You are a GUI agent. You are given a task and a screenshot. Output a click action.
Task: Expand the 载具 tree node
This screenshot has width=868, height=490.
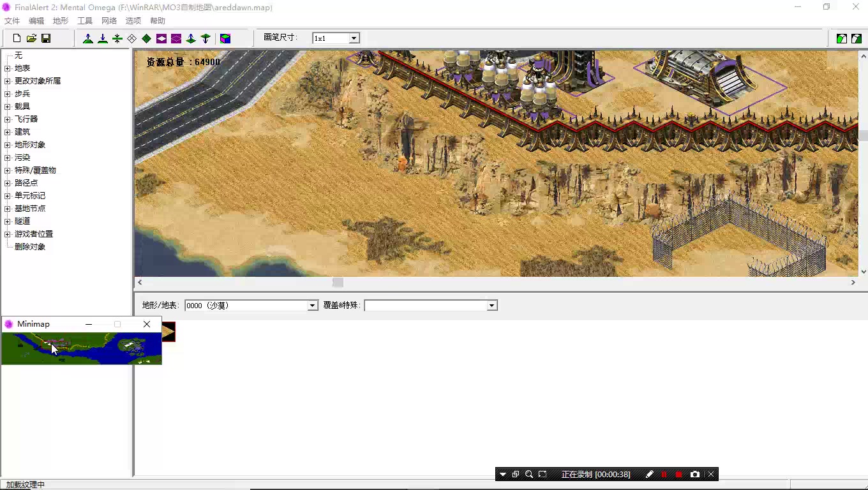tap(8, 107)
